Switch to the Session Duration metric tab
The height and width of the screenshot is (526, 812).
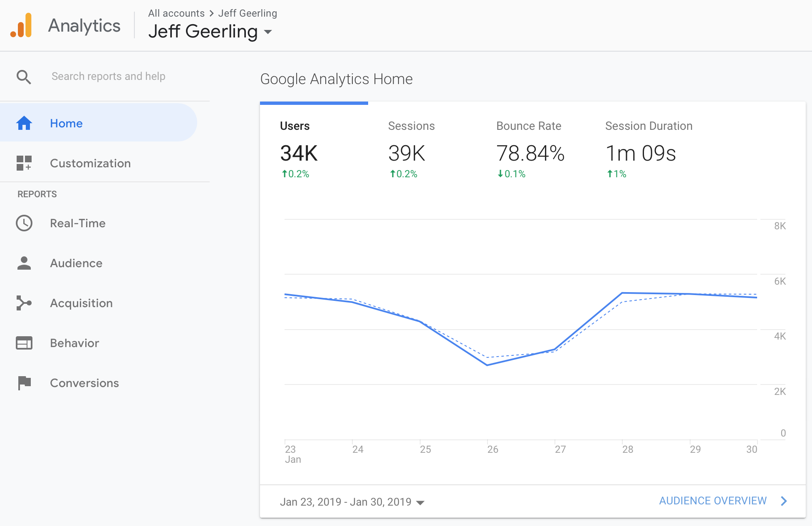click(x=648, y=126)
